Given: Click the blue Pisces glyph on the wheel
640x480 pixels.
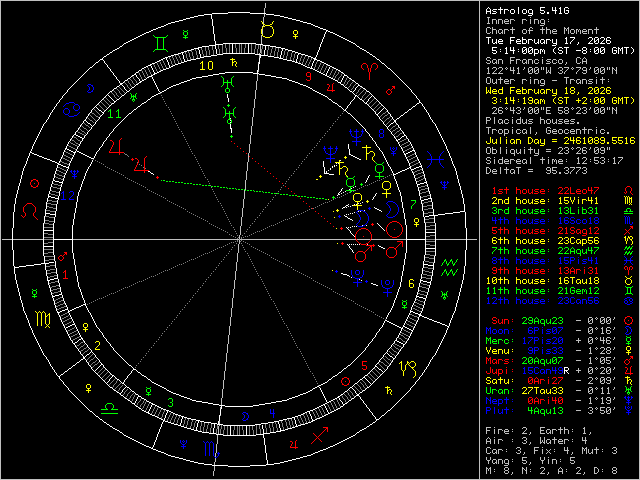Looking at the screenshot, I should tap(438, 157).
